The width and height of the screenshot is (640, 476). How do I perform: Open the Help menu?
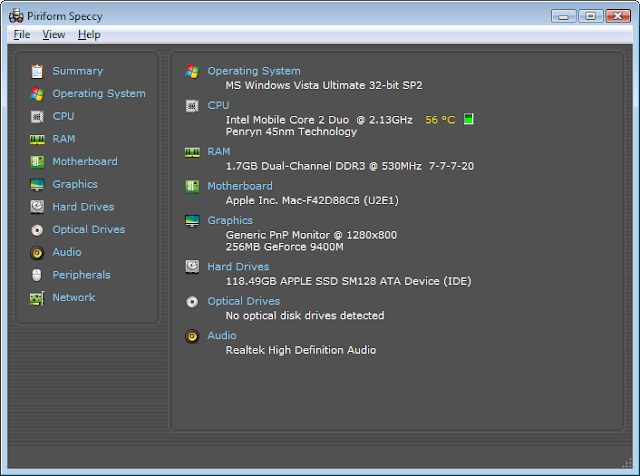click(x=89, y=35)
